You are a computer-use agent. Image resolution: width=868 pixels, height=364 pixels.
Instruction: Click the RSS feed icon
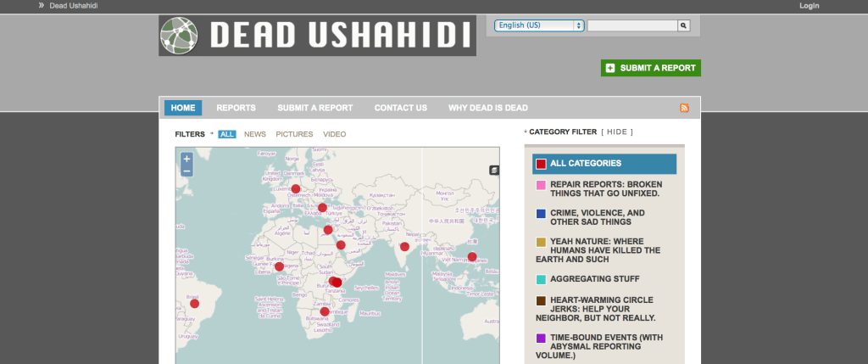(684, 108)
